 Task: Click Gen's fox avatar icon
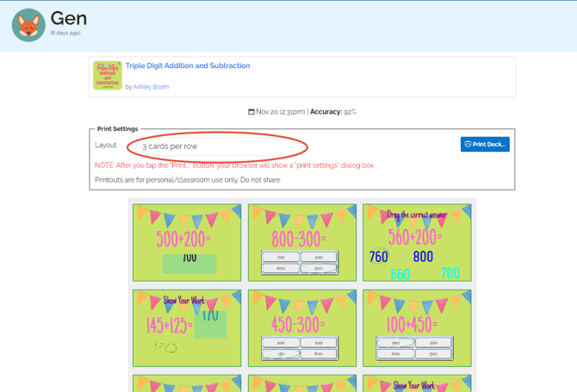(x=28, y=25)
